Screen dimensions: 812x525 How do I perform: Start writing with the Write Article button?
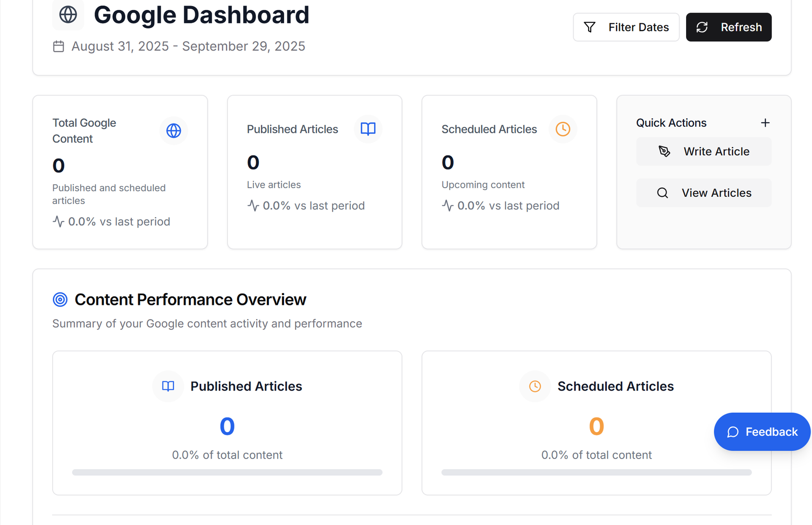pos(703,152)
